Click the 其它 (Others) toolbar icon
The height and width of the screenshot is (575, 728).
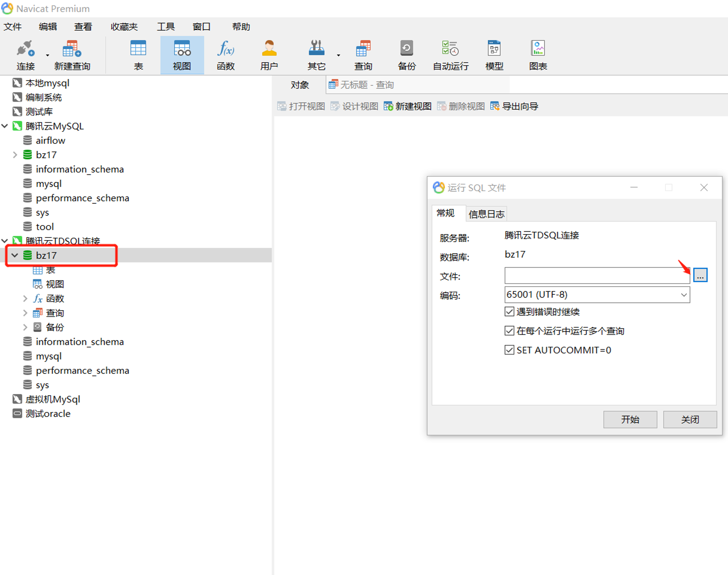point(316,55)
